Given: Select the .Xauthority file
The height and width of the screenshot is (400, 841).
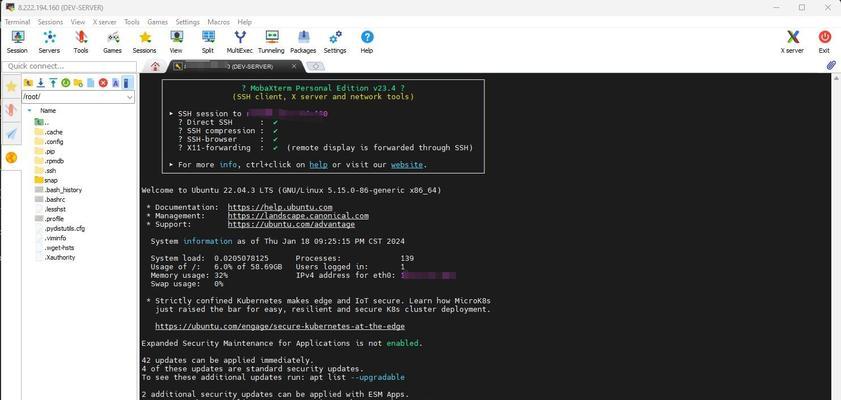Looking at the screenshot, I should 55,257.
